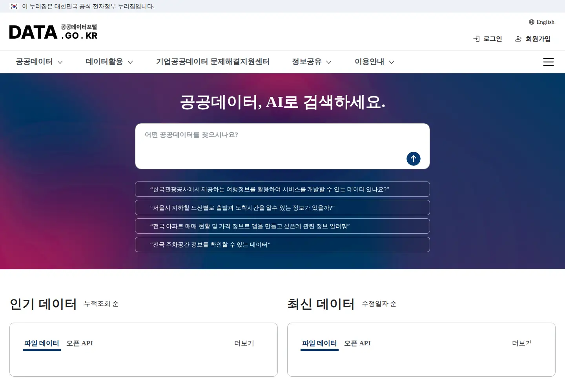Click 더보기 in 최신 데이터 panel
The image size is (565, 392).
(522, 343)
